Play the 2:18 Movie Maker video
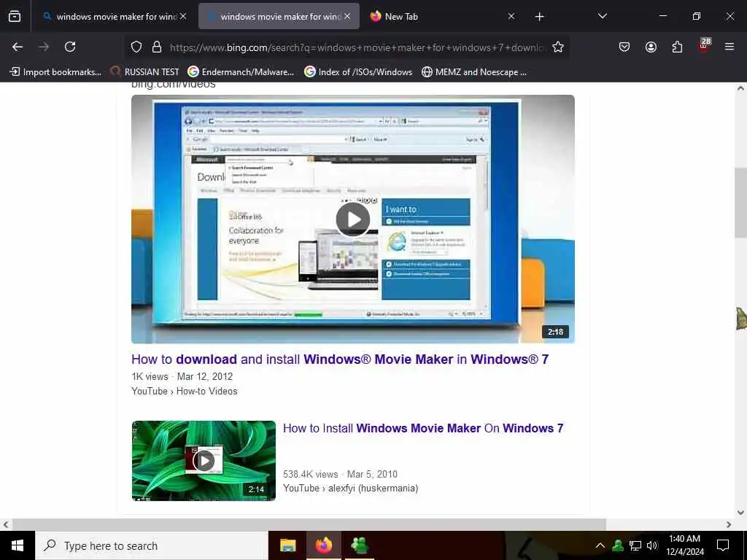This screenshot has width=747, height=560. coord(352,219)
